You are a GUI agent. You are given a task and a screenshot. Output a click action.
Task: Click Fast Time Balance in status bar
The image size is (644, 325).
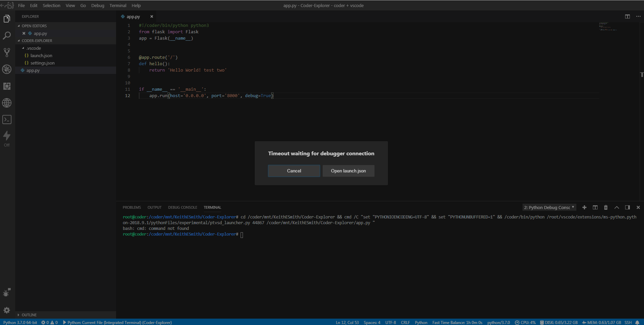(x=457, y=322)
